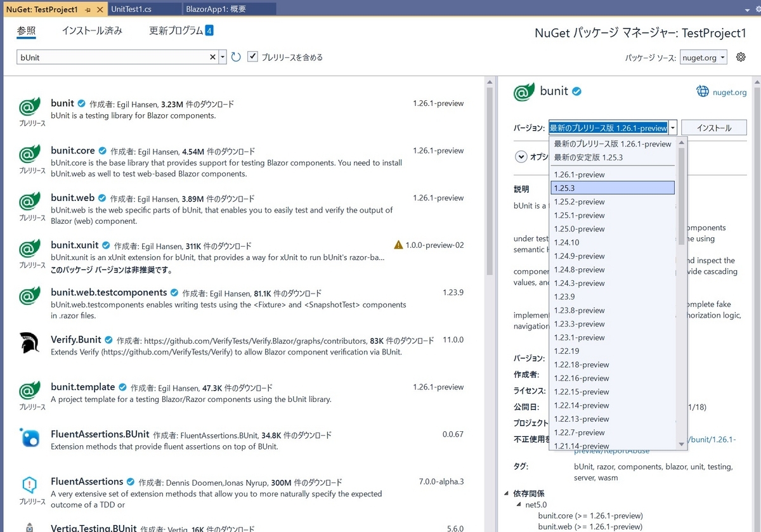Click the pin icon on NuGet tab
The width and height of the screenshot is (761, 532).
point(88,10)
